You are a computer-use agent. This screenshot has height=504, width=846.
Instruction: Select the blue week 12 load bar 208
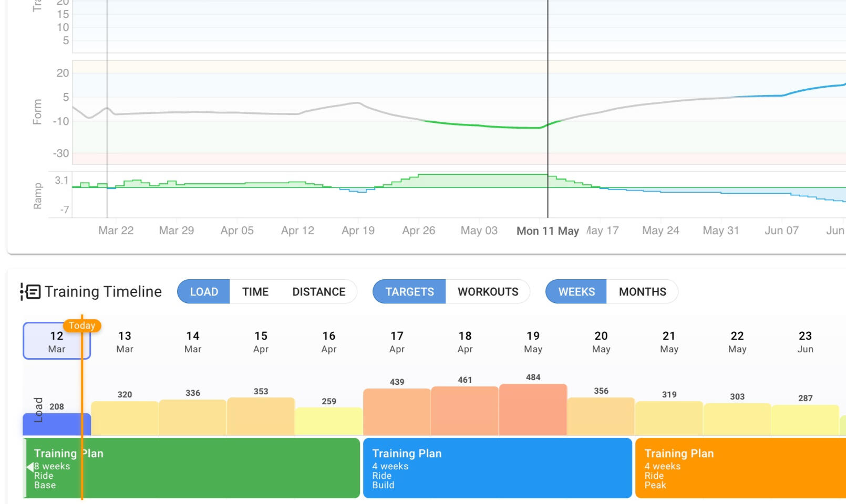click(57, 424)
